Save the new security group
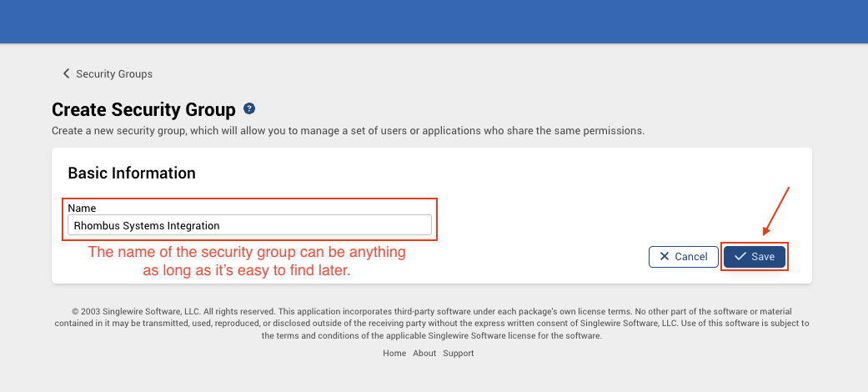This screenshot has height=392, width=868. 755,256
